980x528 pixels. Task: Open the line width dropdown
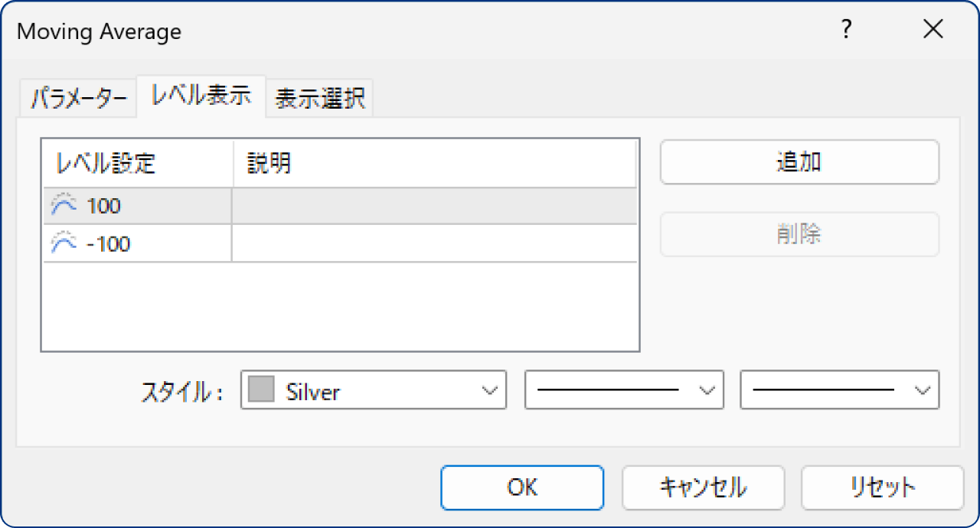(x=923, y=390)
